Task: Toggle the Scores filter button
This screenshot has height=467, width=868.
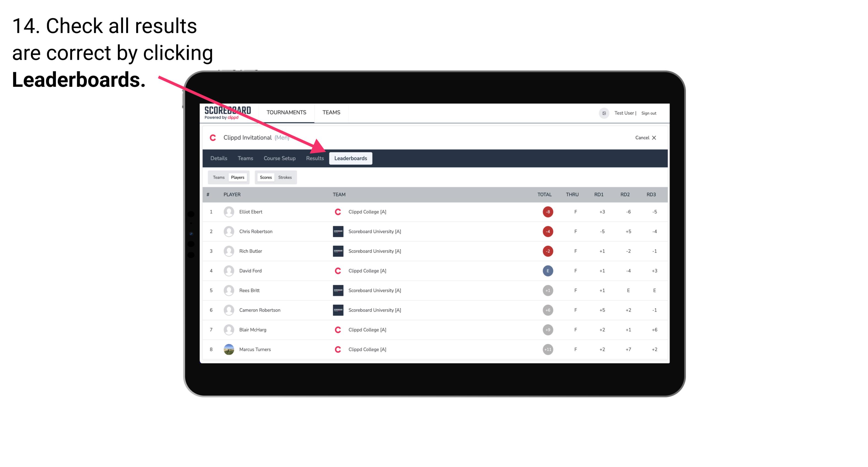Action: pyautogui.click(x=265, y=177)
